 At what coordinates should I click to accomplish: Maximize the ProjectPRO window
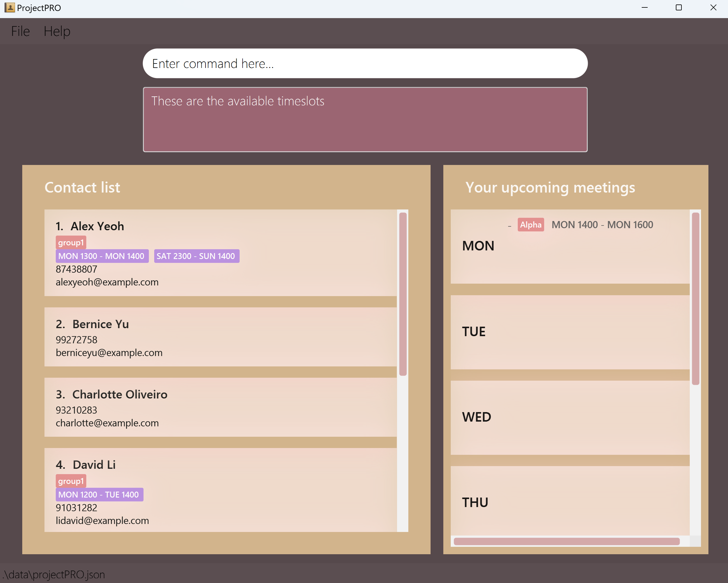(x=678, y=7)
